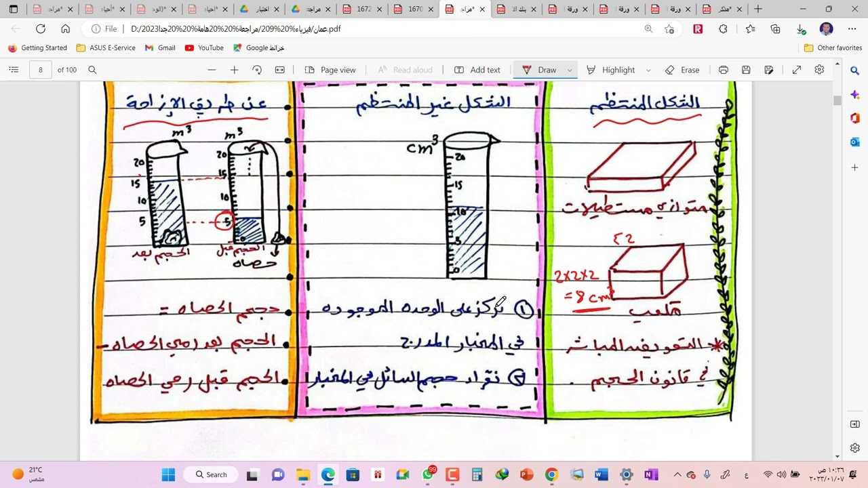This screenshot has width=868, height=488.
Task: Open the vertical tabs actions menu
Action: (x=14, y=9)
